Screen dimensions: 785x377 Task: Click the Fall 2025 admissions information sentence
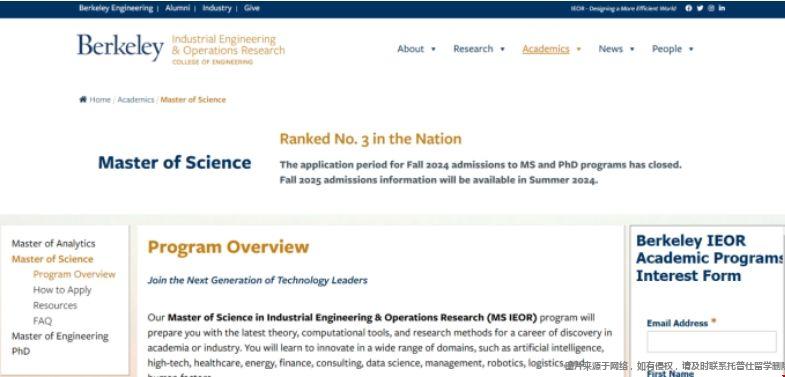439,180
